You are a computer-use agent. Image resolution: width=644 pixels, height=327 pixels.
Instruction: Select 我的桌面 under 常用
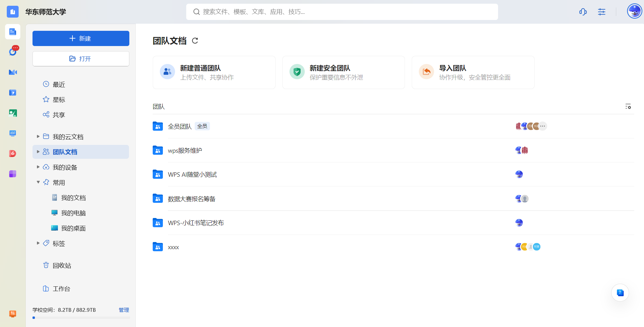point(81,228)
